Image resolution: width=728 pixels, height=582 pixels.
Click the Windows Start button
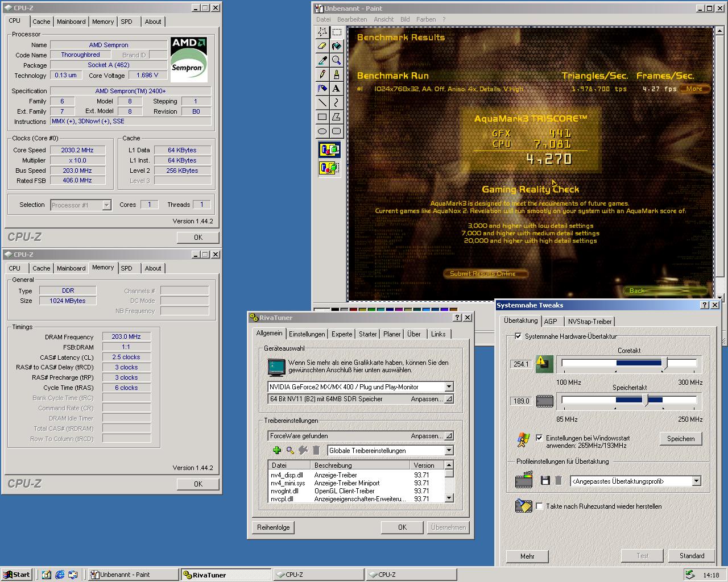[16, 575]
